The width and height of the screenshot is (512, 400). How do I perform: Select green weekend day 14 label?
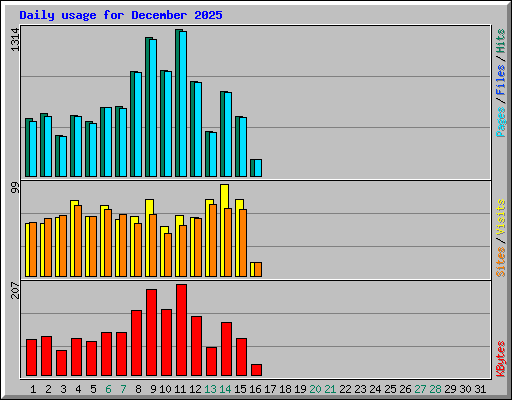pyautogui.click(x=225, y=389)
